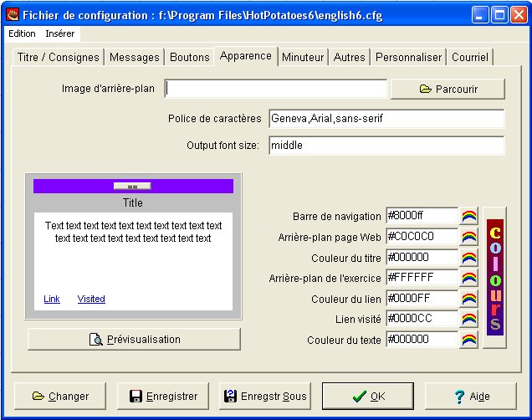Click the Parcourir browse button
Screen dimensions: 532x420
point(448,90)
